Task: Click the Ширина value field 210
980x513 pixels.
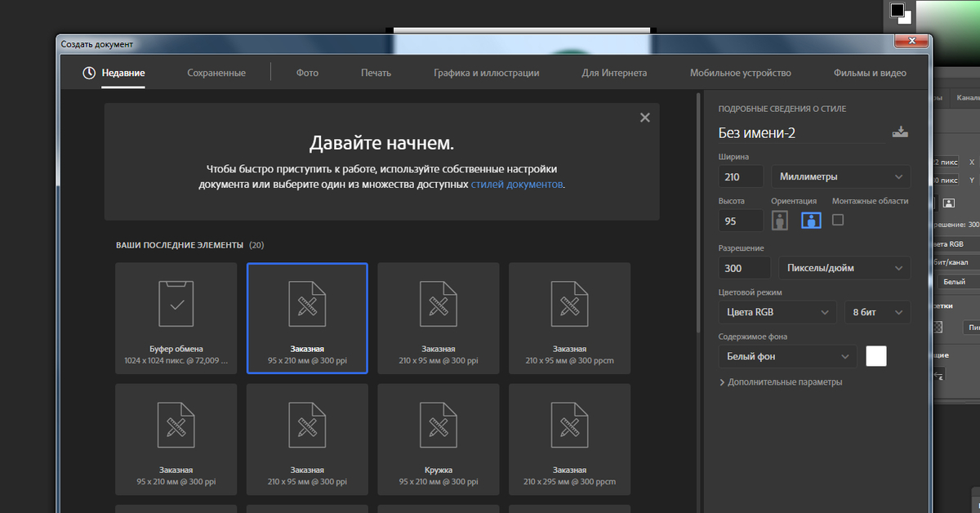Action: pos(741,176)
